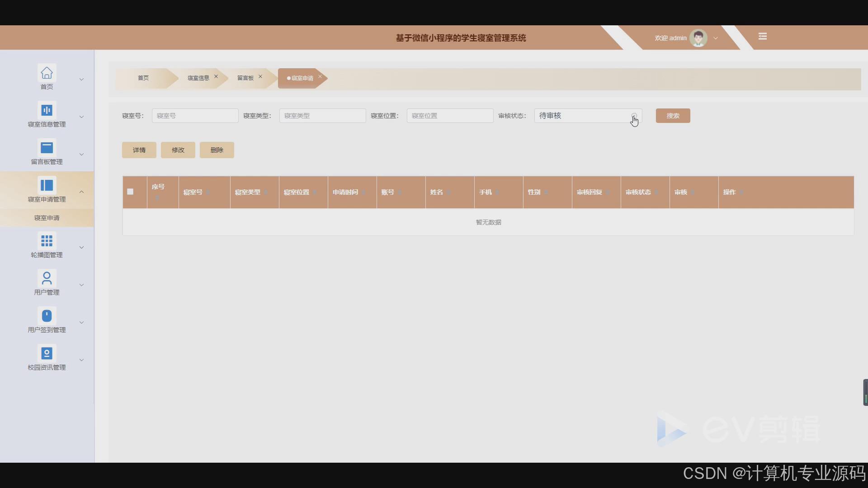This screenshot has height=488, width=868.
Task: Switch to the 寝室信息 tab
Action: pos(198,78)
